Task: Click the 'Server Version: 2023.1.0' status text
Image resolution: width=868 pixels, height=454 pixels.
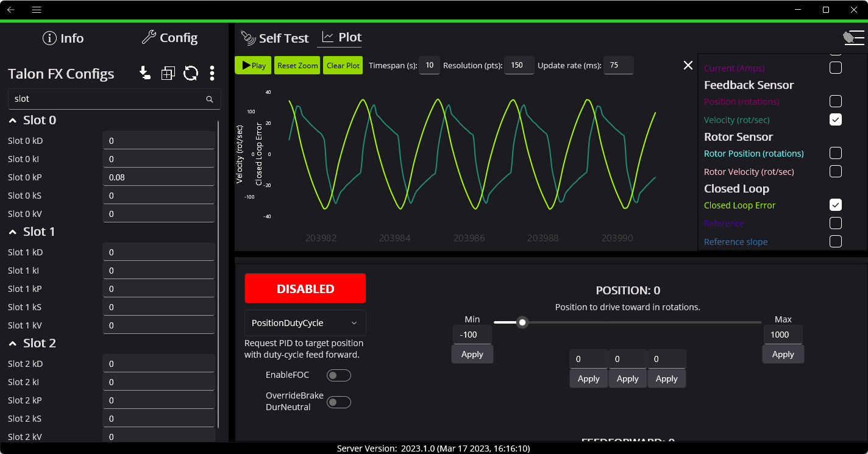Action: [433, 449]
